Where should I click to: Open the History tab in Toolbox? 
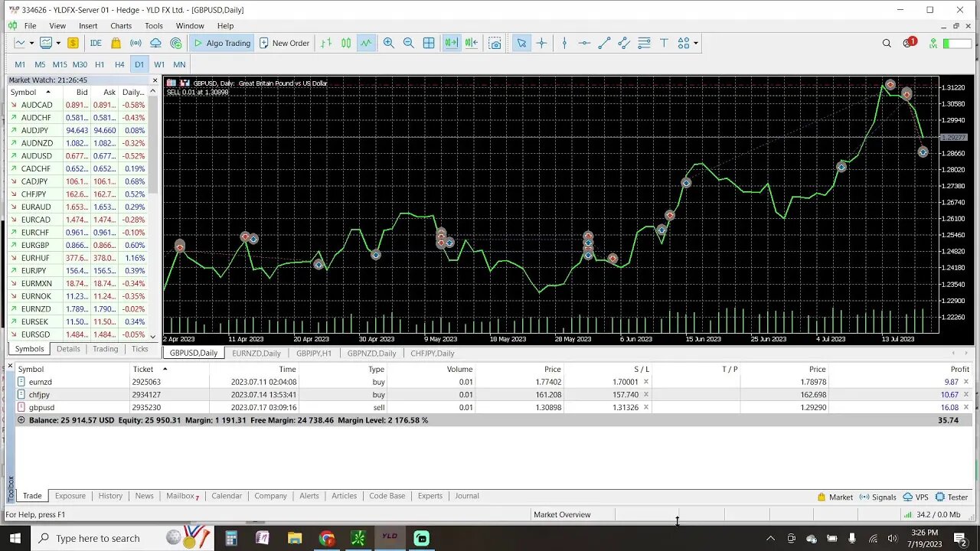[110, 496]
